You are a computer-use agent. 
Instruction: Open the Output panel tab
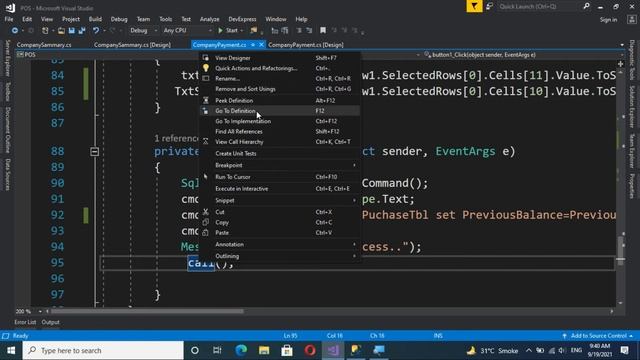click(51, 322)
